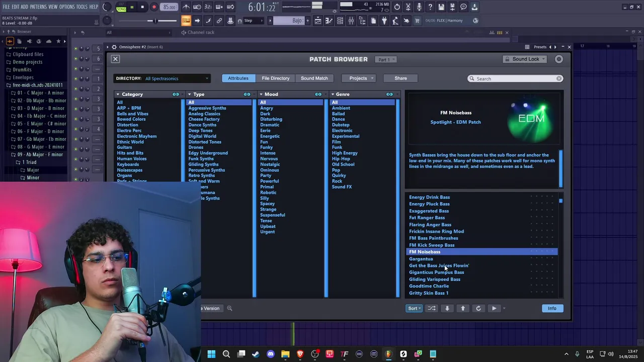Viewport: 644px width, 362px height.
Task: Open the Discord taskbar icon
Action: [271, 354]
